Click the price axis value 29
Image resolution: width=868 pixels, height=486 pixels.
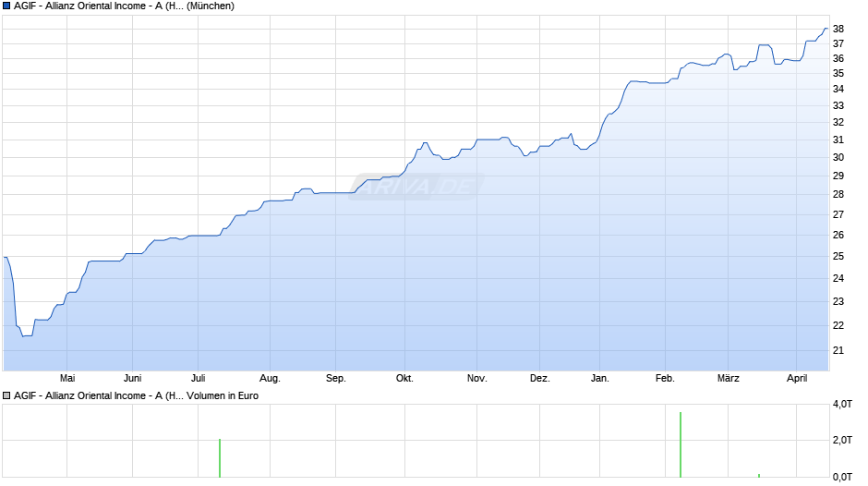[838, 176]
